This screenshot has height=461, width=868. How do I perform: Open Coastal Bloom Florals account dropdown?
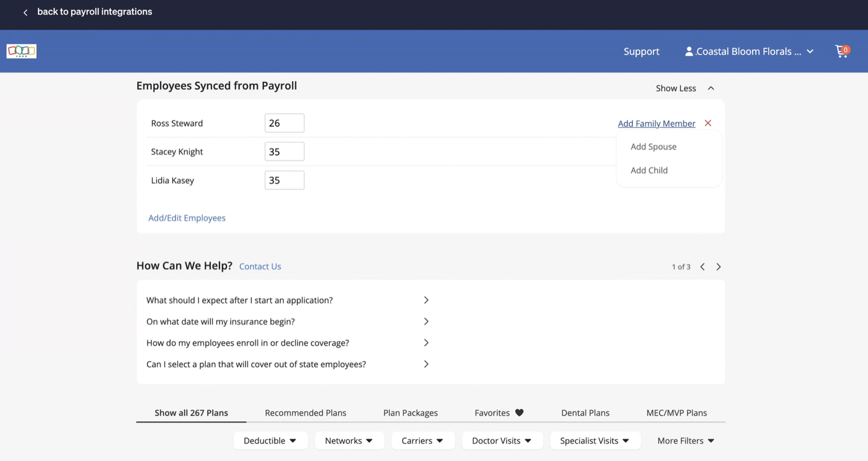click(750, 51)
